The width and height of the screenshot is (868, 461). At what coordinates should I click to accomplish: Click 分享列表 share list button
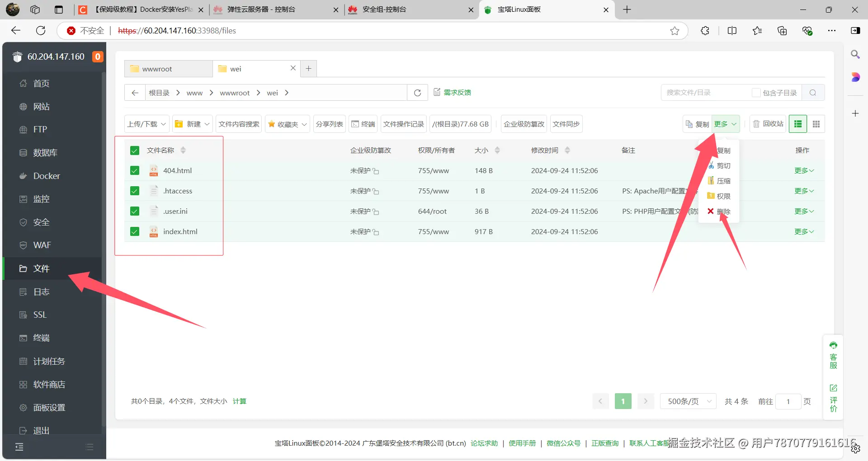pyautogui.click(x=329, y=124)
